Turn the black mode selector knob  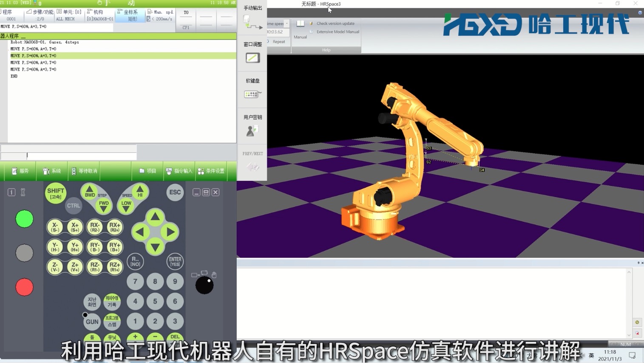[204, 285]
